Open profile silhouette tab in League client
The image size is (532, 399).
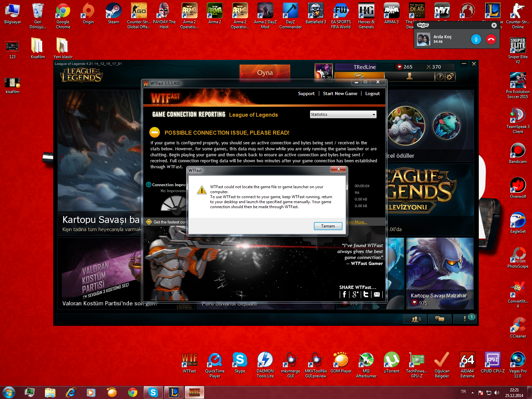click(x=410, y=76)
